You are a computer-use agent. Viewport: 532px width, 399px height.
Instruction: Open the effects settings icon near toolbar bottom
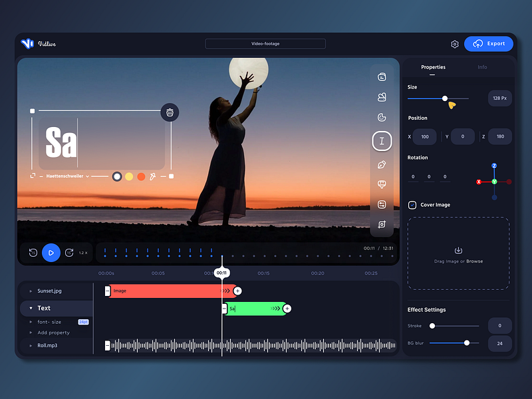(382, 203)
